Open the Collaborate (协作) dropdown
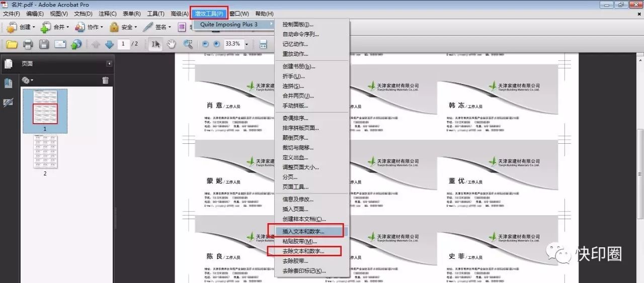Screen dimensions: 644x283 89,27
